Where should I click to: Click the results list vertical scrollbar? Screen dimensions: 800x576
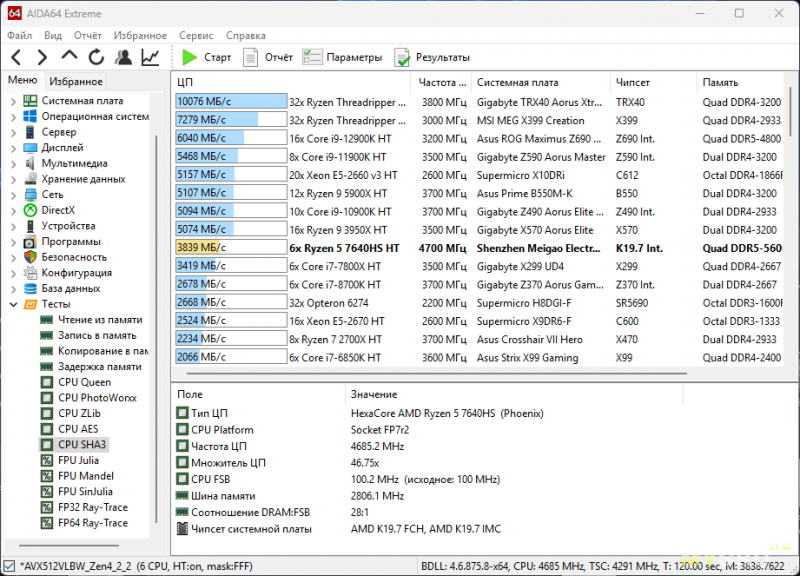click(790, 112)
